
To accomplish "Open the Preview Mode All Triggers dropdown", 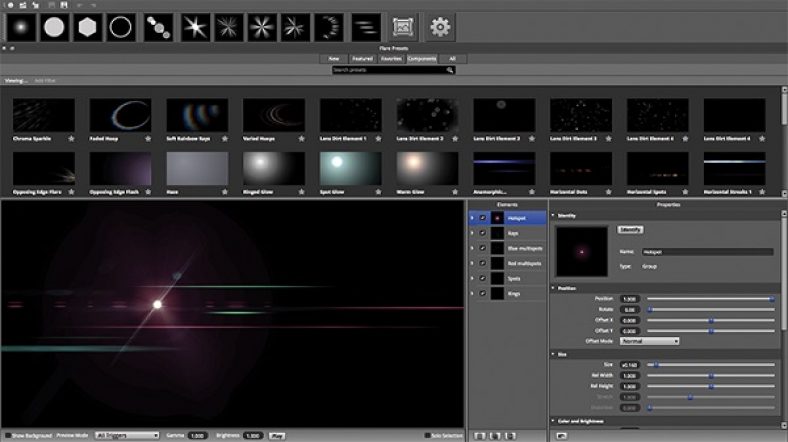I will click(x=127, y=436).
